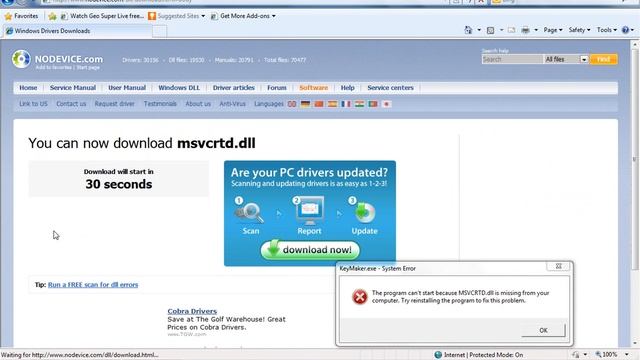Viewport: 640px width, 360px height.
Task: Click Add to favorites under site logo
Action: point(53,67)
